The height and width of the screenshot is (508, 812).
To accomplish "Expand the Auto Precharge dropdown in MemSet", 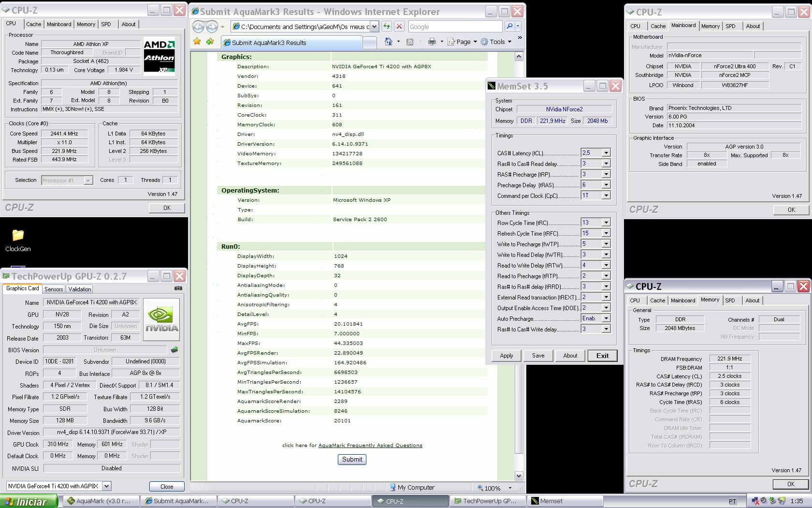I will (x=606, y=318).
